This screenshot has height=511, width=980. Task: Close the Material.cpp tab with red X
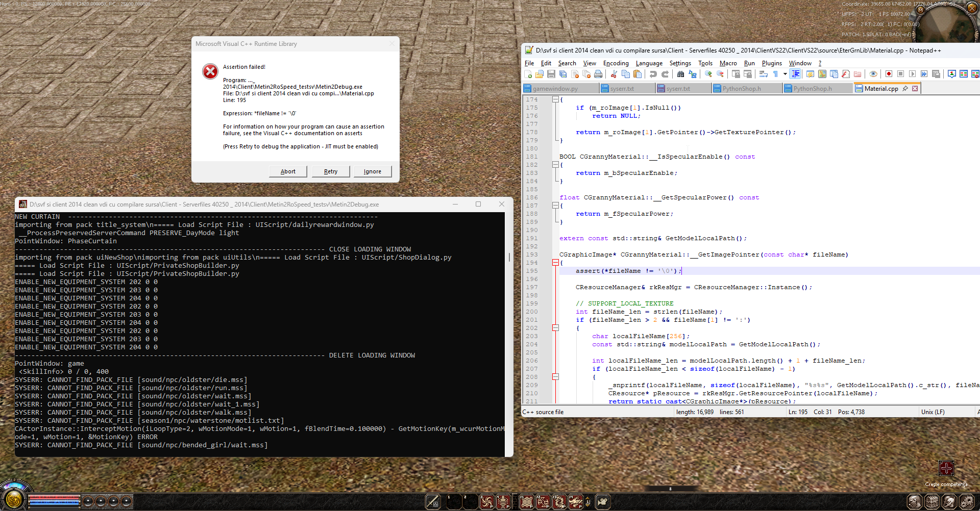click(915, 88)
